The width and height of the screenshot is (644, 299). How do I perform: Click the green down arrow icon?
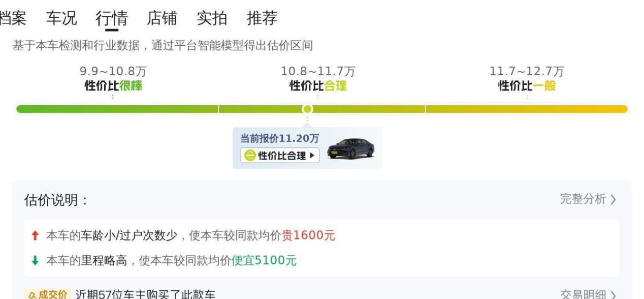[35, 261]
